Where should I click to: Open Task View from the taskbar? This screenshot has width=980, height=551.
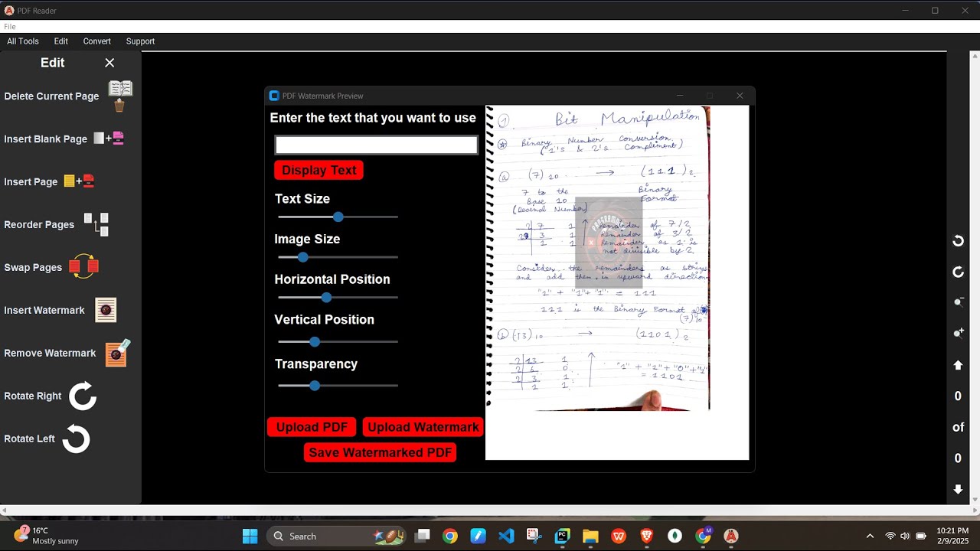click(422, 536)
